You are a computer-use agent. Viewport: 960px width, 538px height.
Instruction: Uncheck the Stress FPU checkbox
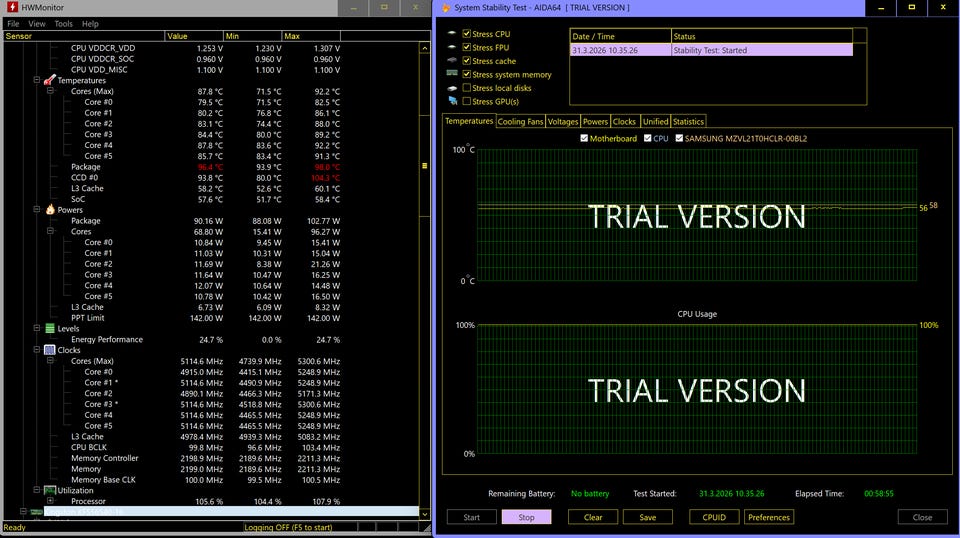[466, 47]
